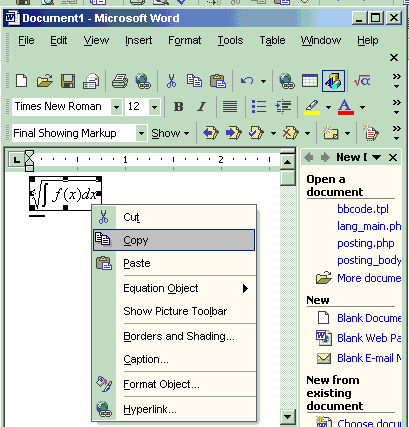This screenshot has width=409, height=427.
Task: Open the font name dropdown arrow
Action: (x=116, y=107)
